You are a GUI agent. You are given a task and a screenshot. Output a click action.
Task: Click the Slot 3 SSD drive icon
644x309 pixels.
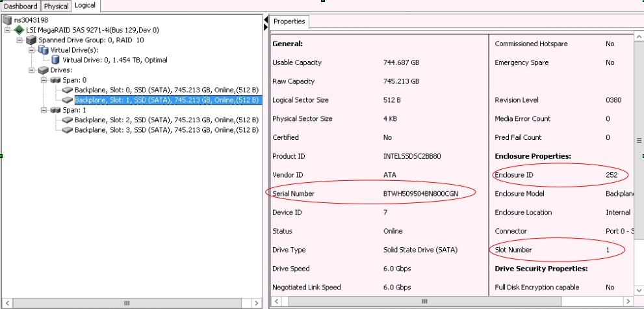tap(68, 130)
